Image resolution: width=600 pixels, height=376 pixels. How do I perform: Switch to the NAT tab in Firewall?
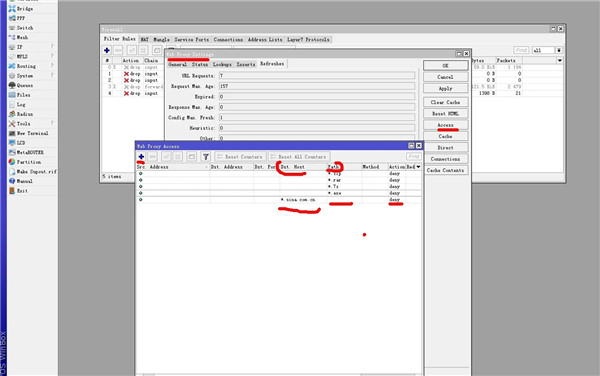[x=144, y=39]
